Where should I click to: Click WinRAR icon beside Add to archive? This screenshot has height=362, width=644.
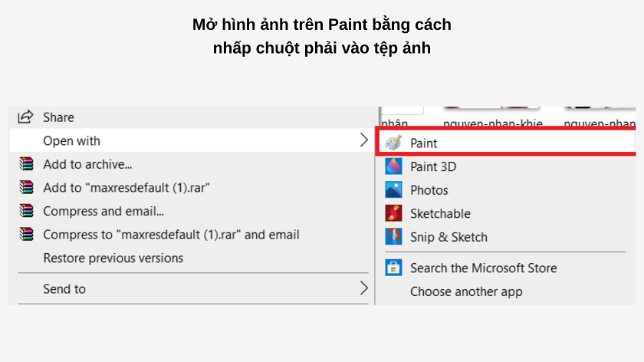[x=26, y=164]
